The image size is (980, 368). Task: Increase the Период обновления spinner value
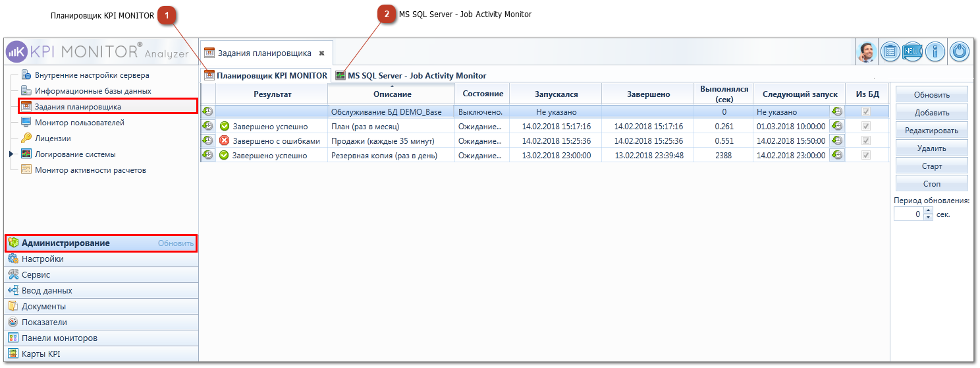tap(929, 211)
